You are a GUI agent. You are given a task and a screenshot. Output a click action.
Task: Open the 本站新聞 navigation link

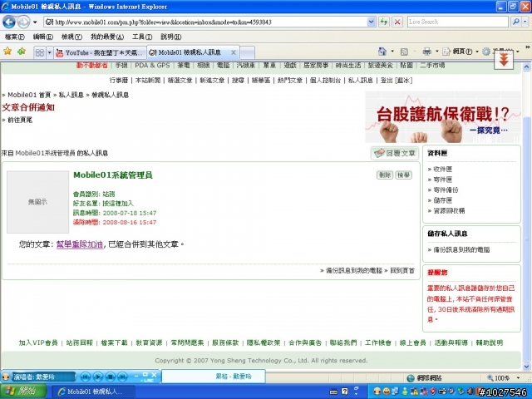[148, 81]
